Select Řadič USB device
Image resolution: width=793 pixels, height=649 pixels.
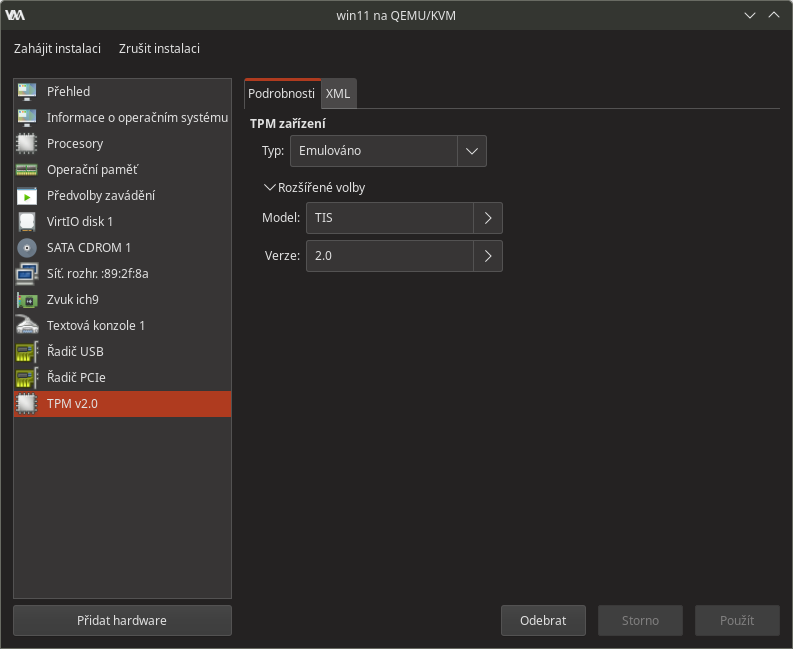click(x=122, y=352)
